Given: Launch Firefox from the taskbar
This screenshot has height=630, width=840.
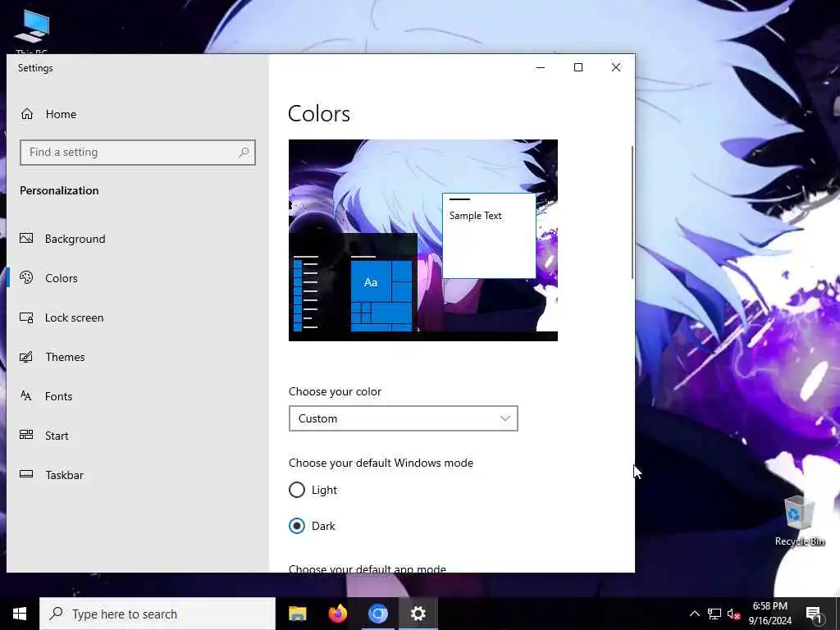Looking at the screenshot, I should click(x=337, y=614).
